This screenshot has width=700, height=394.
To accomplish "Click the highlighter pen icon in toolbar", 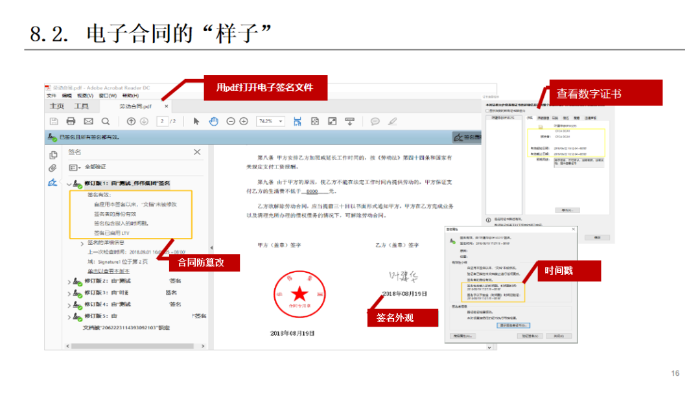I will (392, 121).
